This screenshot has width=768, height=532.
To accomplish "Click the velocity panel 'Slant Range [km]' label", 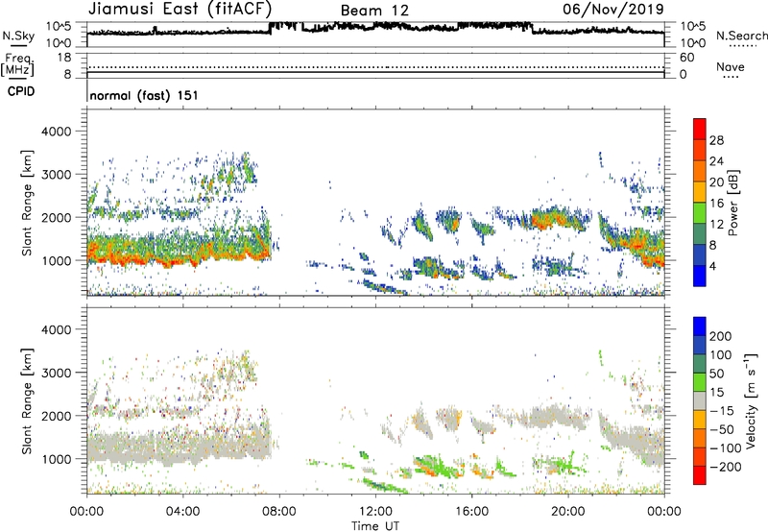I will pos(27,401).
